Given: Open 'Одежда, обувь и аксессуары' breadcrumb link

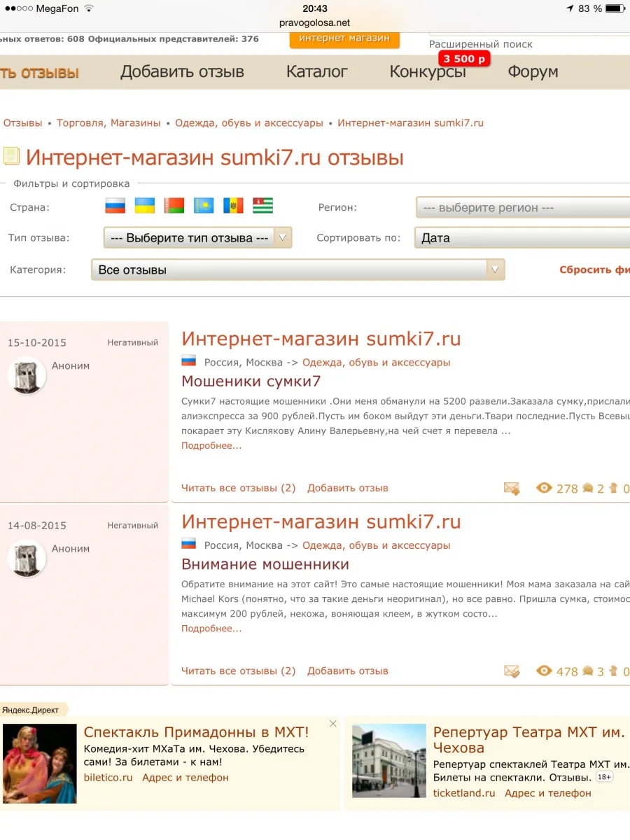Looking at the screenshot, I should 249,123.
